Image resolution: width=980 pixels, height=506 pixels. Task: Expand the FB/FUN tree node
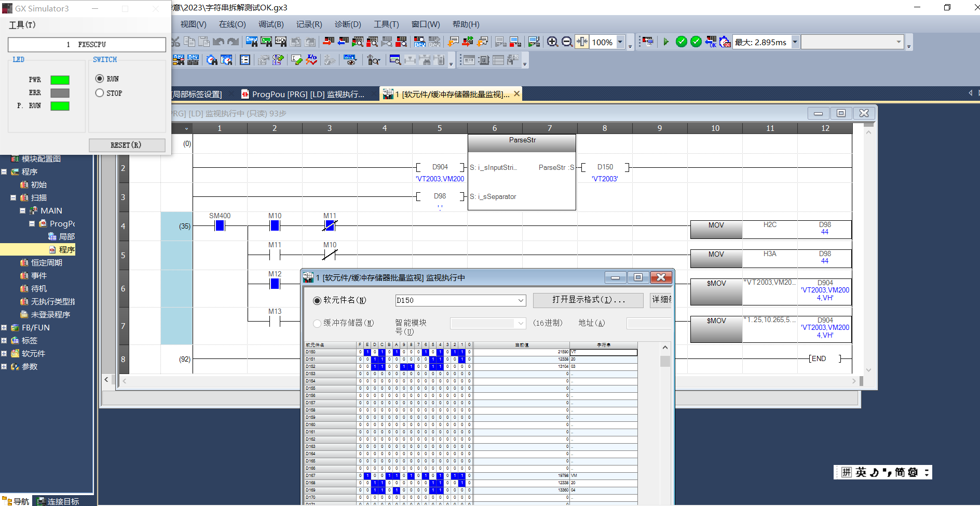[4, 328]
